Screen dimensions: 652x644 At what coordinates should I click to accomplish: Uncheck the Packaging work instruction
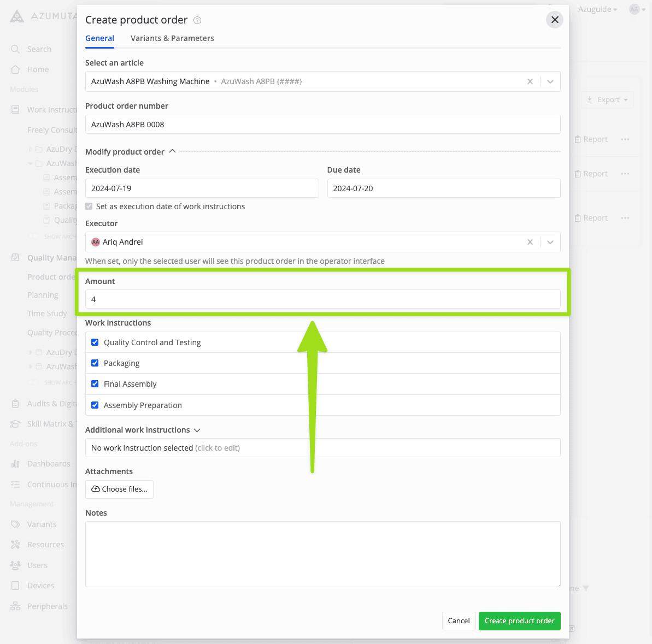[95, 363]
